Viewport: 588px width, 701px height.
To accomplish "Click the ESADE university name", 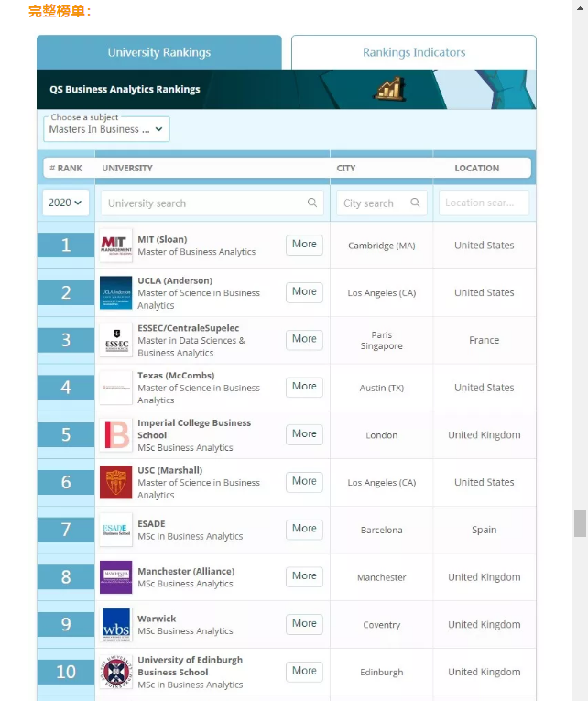I will pyautogui.click(x=151, y=523).
